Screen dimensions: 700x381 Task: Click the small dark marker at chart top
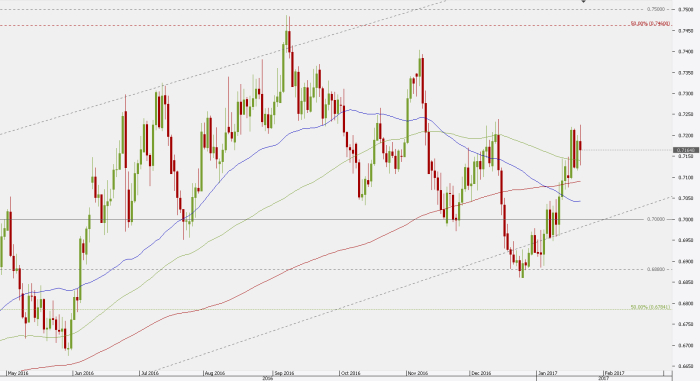583,1
